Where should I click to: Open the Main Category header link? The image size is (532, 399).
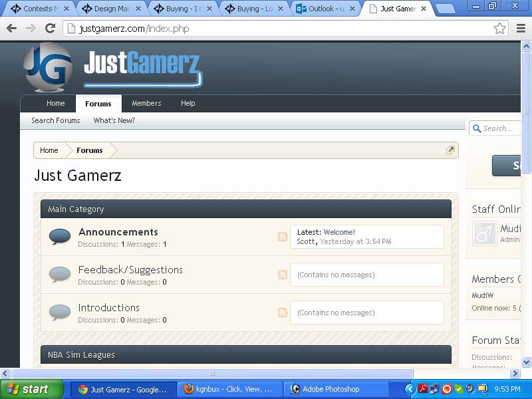[x=76, y=209]
